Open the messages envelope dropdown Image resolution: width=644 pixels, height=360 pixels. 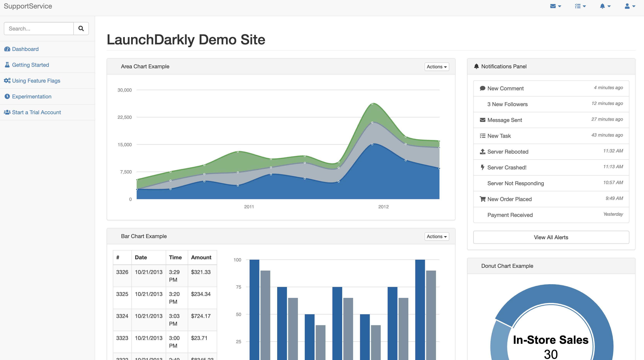[x=556, y=6]
